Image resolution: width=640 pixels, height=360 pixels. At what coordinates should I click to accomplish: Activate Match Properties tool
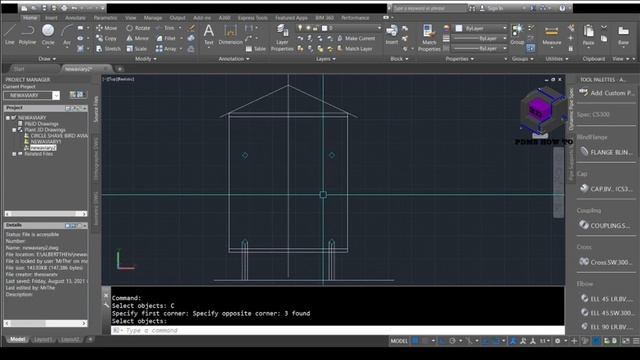[x=429, y=38]
